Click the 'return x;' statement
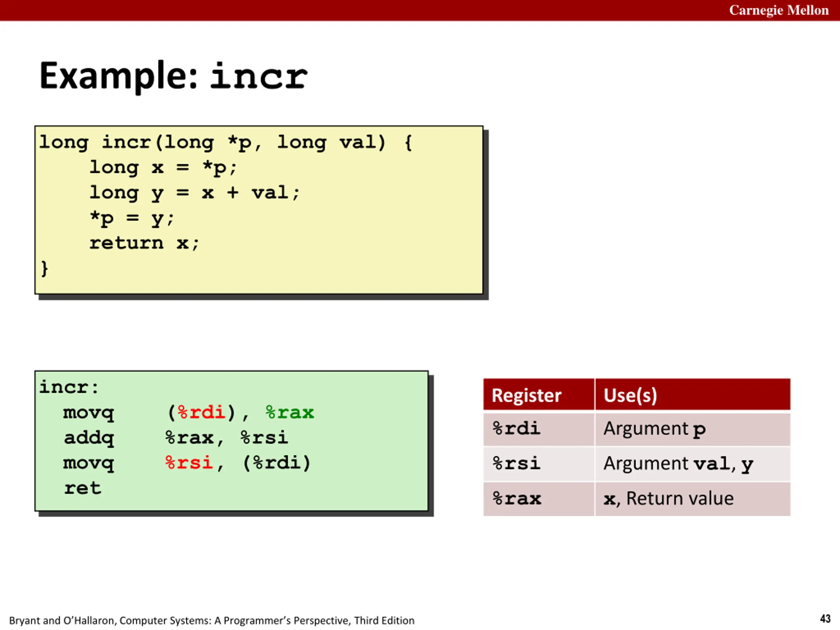840x630 pixels. (x=144, y=243)
